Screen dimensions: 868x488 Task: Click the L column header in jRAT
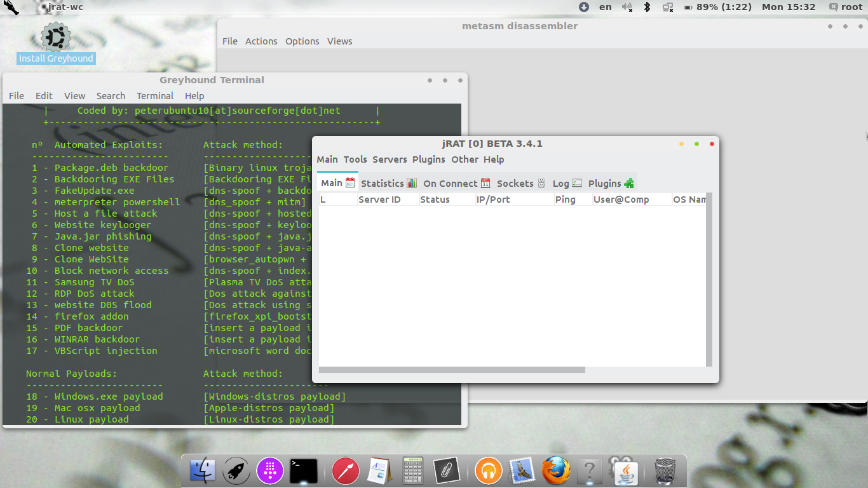coord(337,200)
